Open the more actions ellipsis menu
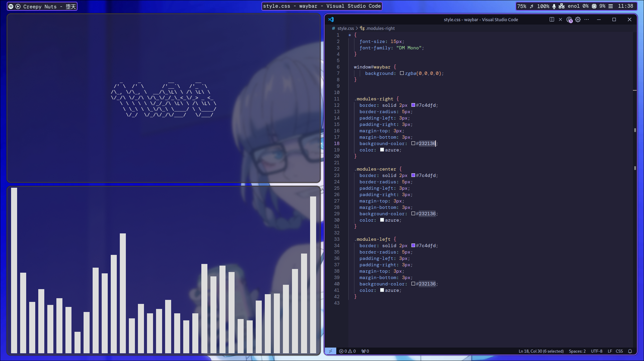The height and width of the screenshot is (361, 644). point(587,19)
